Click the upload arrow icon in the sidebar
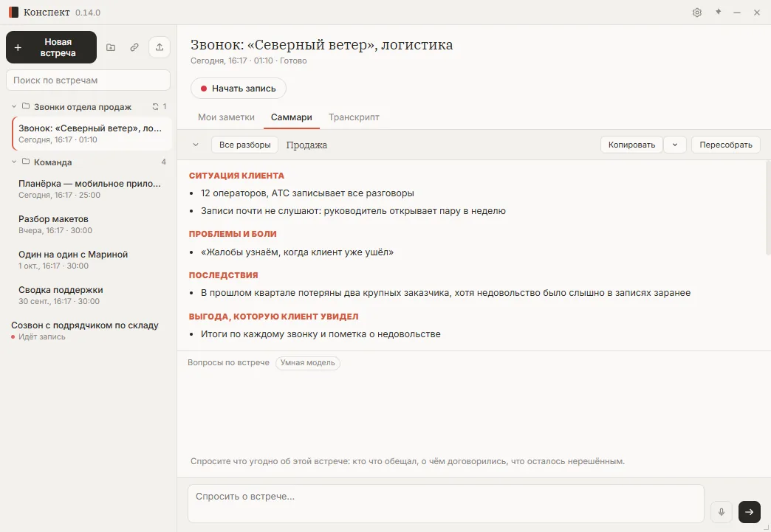Image resolution: width=771 pixels, height=532 pixels. 160,47
